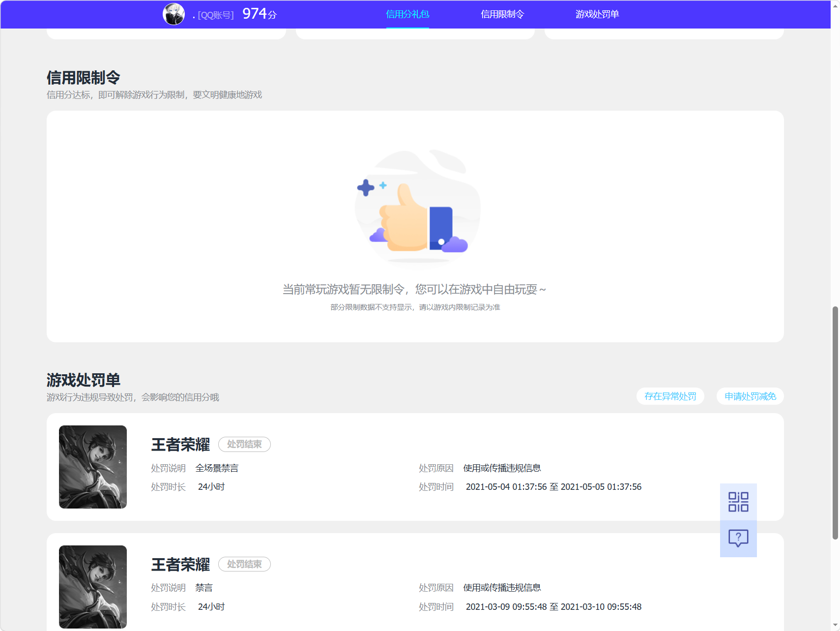Screen dimensions: 840x631
Task: Click 王者荣耀 title on 2021-03-09 card
Action: [x=180, y=564]
